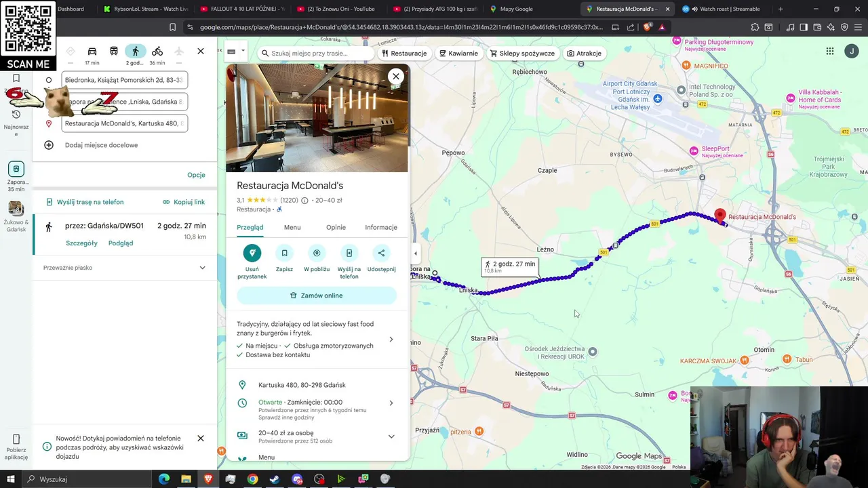
Task: Open the price info icon near rating
Action: click(304, 201)
